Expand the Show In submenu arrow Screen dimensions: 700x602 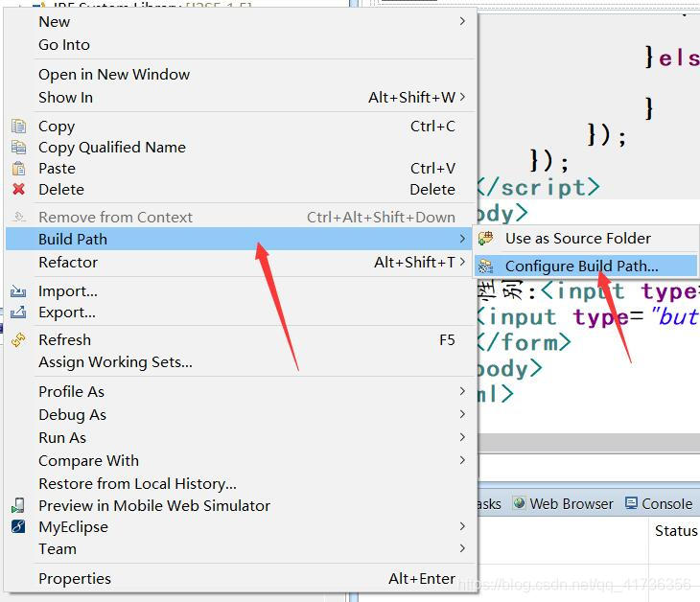click(462, 97)
